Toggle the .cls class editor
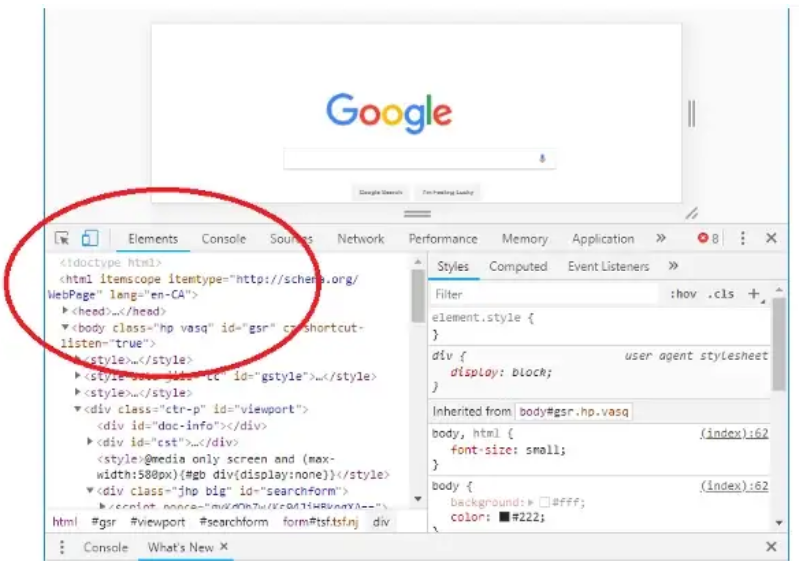Screen dimensions: 799x566 pyautogui.click(x=720, y=294)
